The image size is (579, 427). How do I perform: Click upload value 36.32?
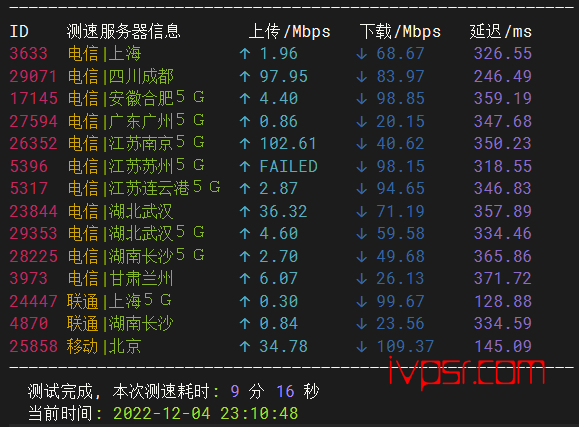[283, 212]
